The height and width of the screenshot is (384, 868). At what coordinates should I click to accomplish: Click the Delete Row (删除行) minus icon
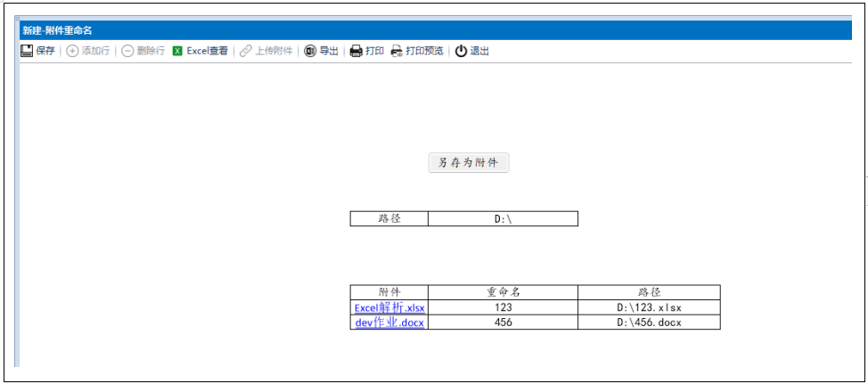point(127,51)
